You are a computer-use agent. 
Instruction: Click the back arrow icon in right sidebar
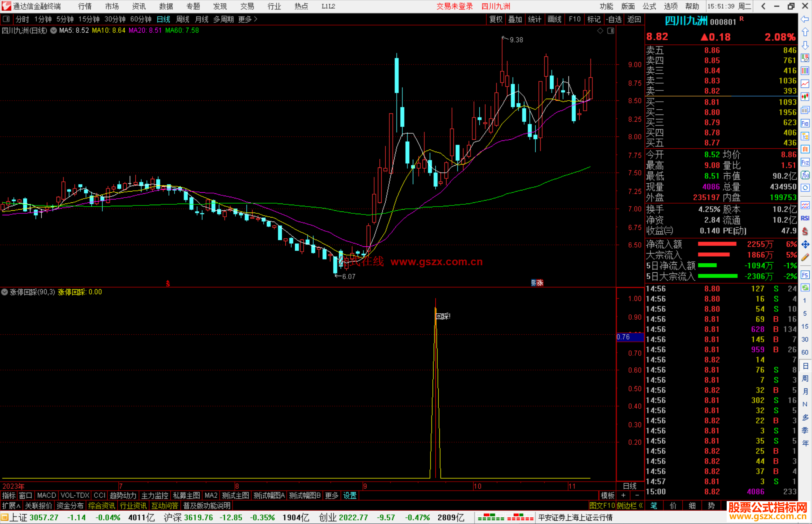pyautogui.click(x=805, y=19)
